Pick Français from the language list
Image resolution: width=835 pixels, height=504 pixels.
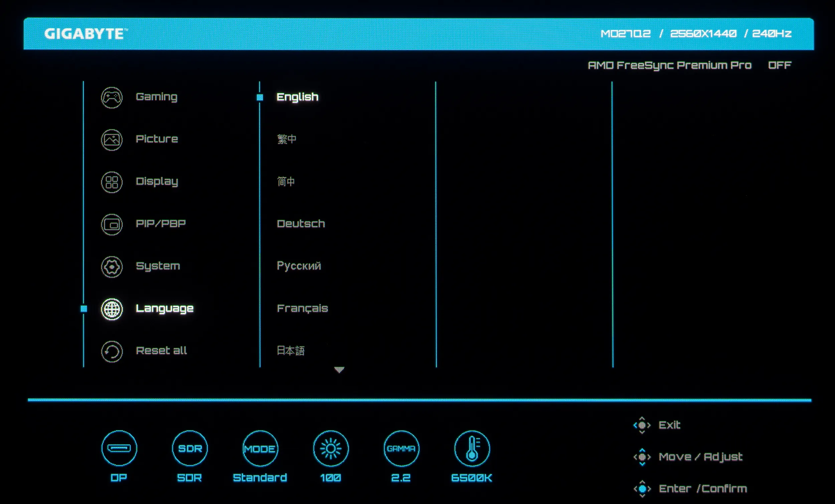click(x=302, y=308)
